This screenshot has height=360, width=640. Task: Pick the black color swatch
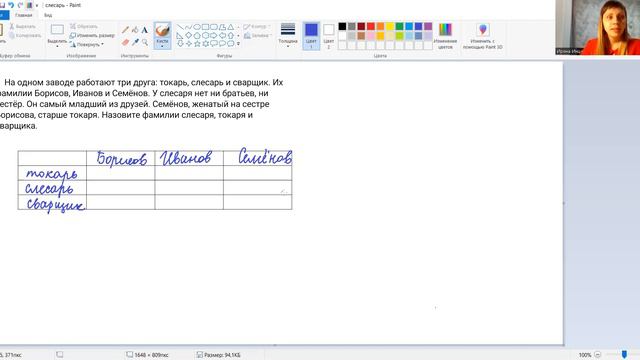[x=342, y=27]
